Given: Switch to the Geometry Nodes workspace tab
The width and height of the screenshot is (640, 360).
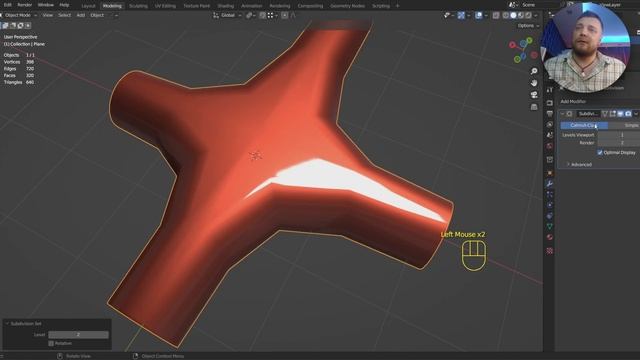Looking at the screenshot, I should [x=347, y=6].
